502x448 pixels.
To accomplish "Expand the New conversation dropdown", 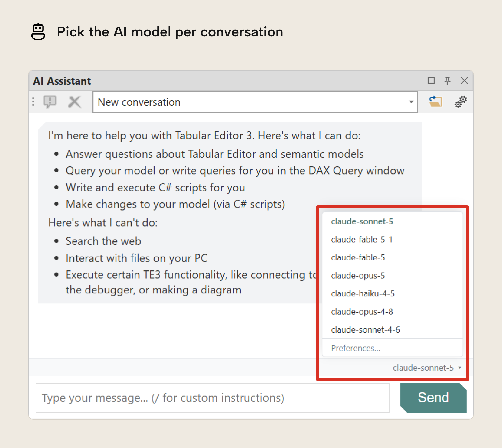I will (411, 102).
